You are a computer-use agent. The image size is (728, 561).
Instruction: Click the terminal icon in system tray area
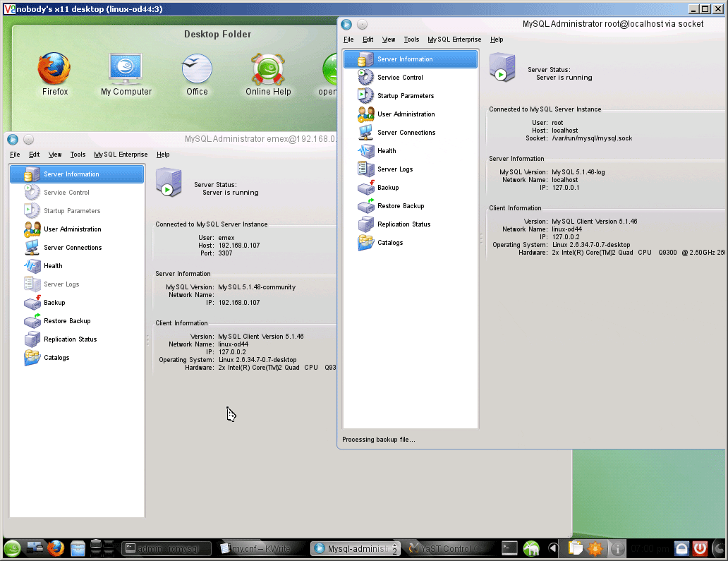point(510,548)
